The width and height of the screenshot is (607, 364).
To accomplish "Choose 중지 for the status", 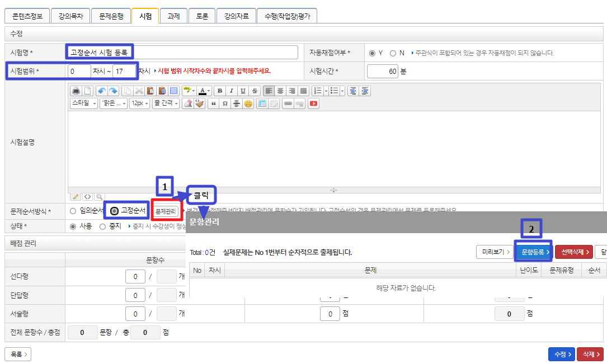I will [102, 226].
